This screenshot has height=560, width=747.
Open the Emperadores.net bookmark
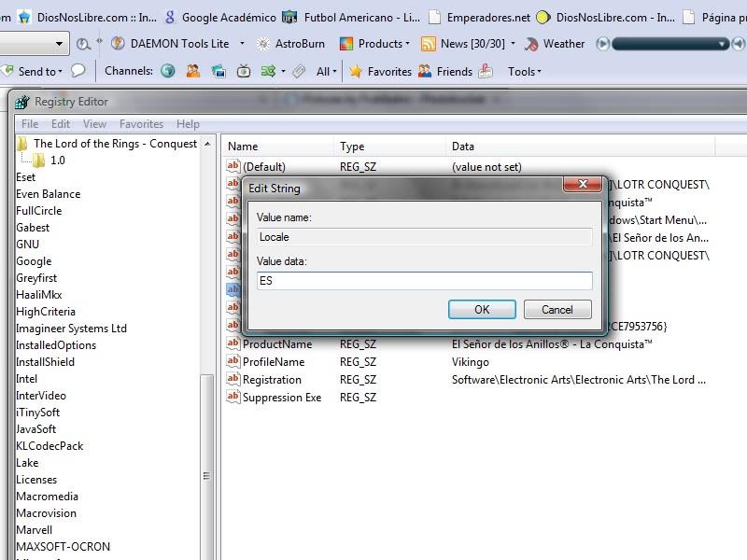pyautogui.click(x=479, y=18)
